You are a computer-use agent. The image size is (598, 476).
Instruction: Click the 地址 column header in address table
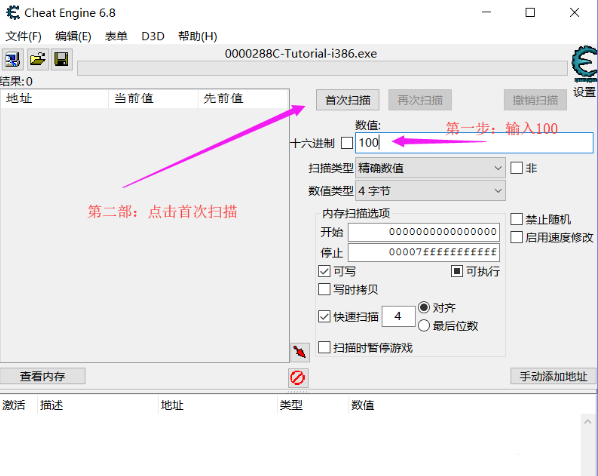(217, 405)
